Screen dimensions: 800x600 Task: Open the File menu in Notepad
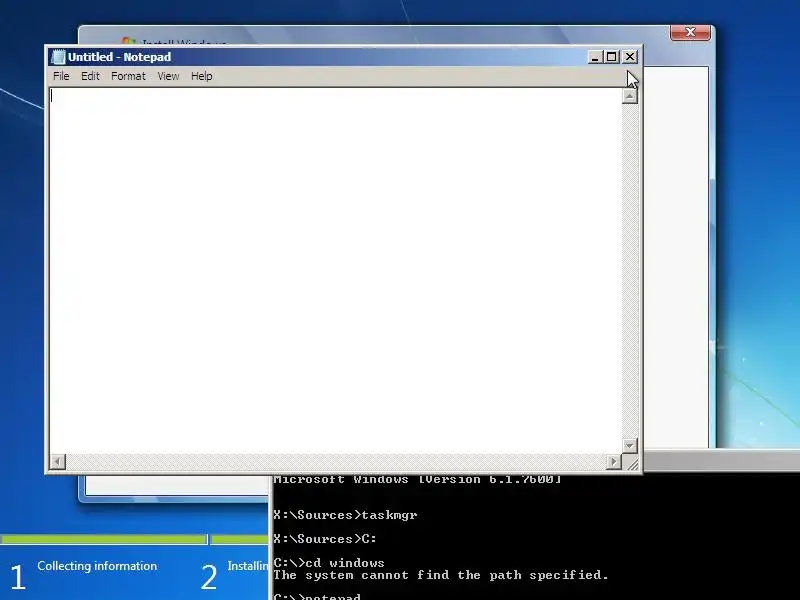pos(61,76)
